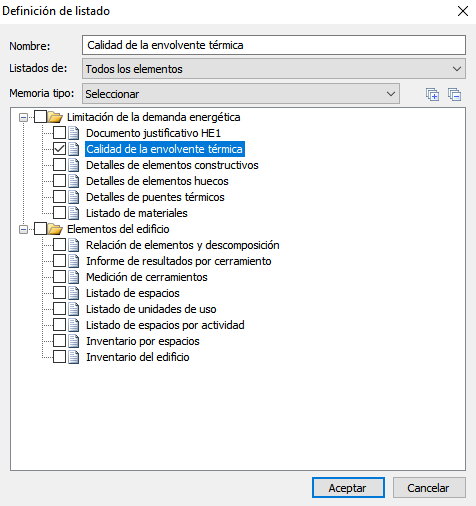Image resolution: width=476 pixels, height=506 pixels.
Task: Tick Relación de elementos y descomposición checkbox
Action: tap(59, 245)
